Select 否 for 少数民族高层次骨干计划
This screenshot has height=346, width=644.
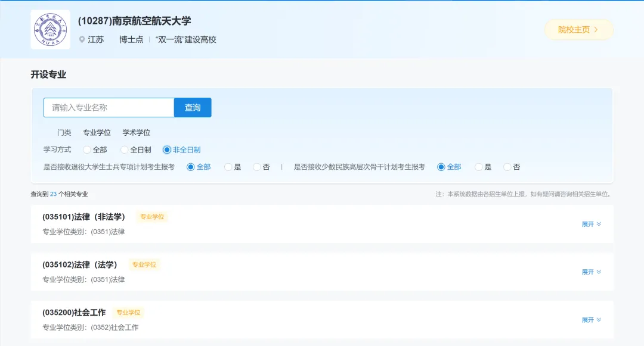[512, 167]
